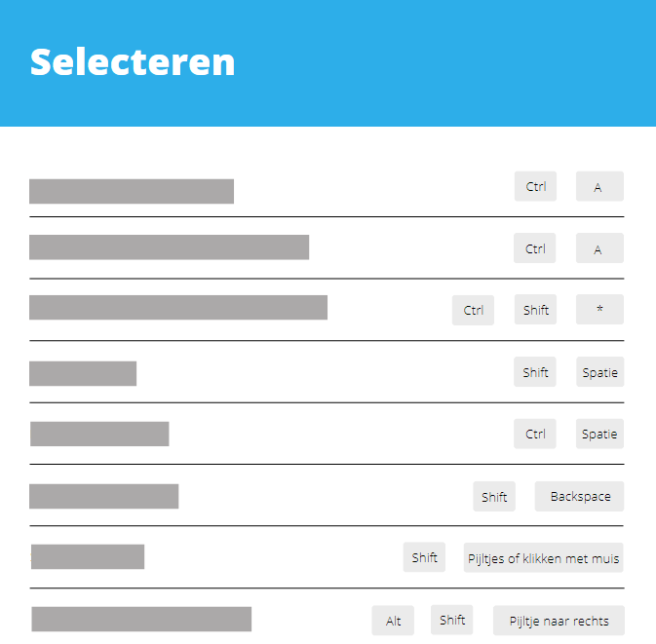Click the Shift badge next to Backspace
This screenshot has height=644, width=656.
pos(494,496)
